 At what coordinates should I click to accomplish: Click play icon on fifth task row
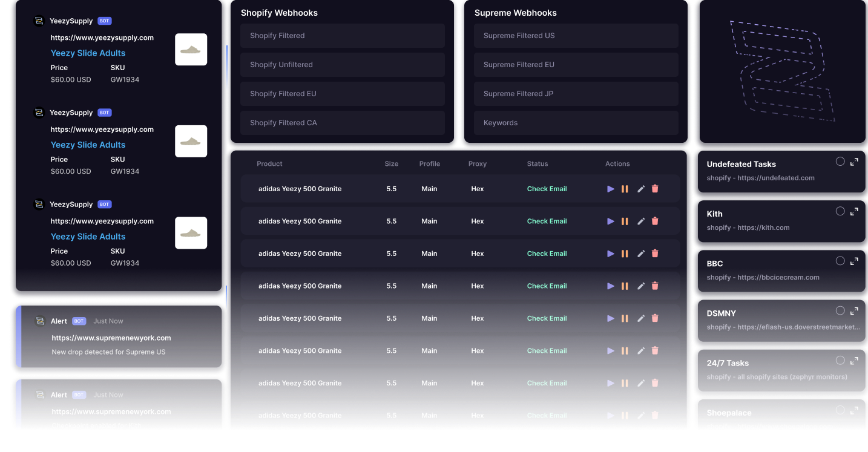610,318
